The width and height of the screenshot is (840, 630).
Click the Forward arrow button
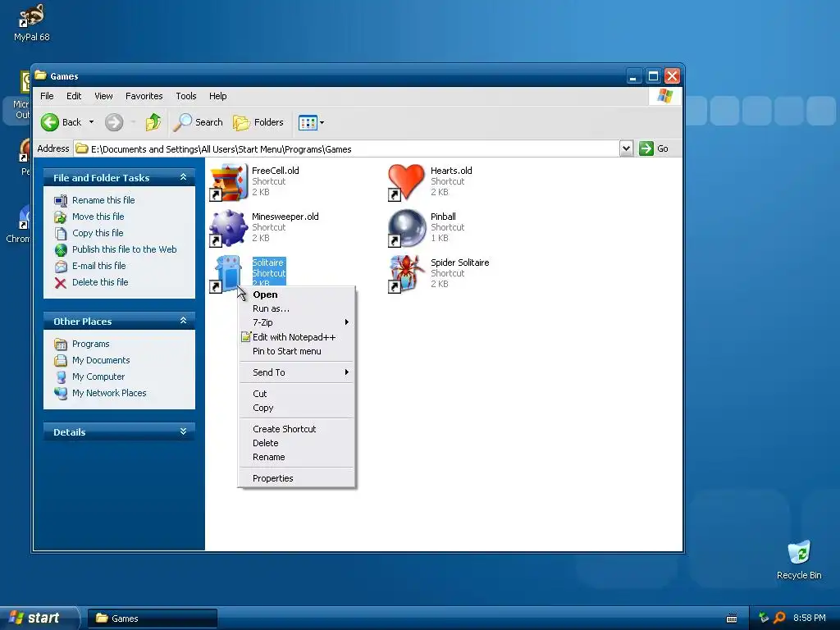113,122
